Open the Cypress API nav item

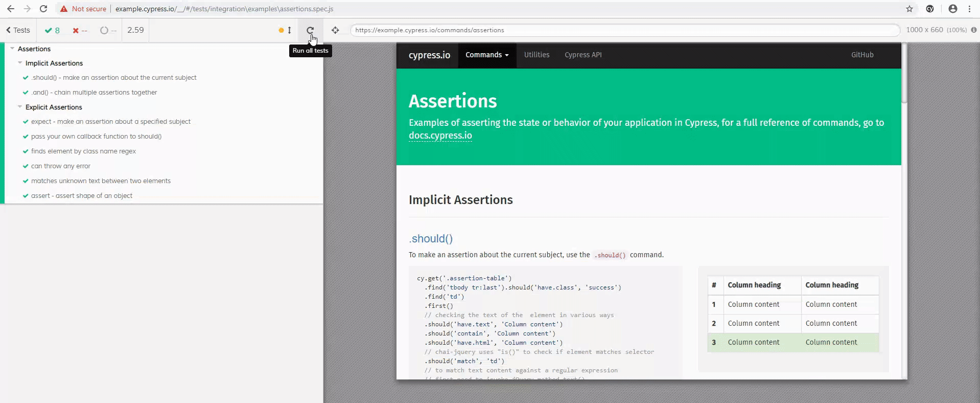583,55
